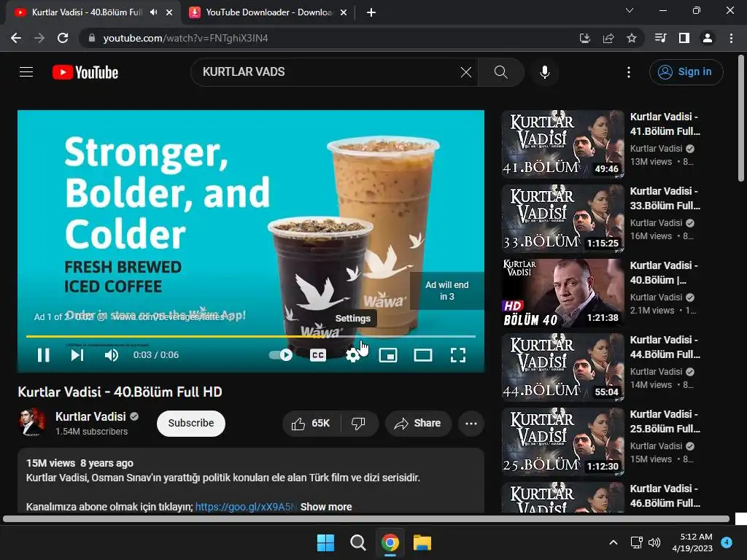Viewport: 747px width, 560px height.
Task: Toggle closed captions CC button
Action: 318,355
